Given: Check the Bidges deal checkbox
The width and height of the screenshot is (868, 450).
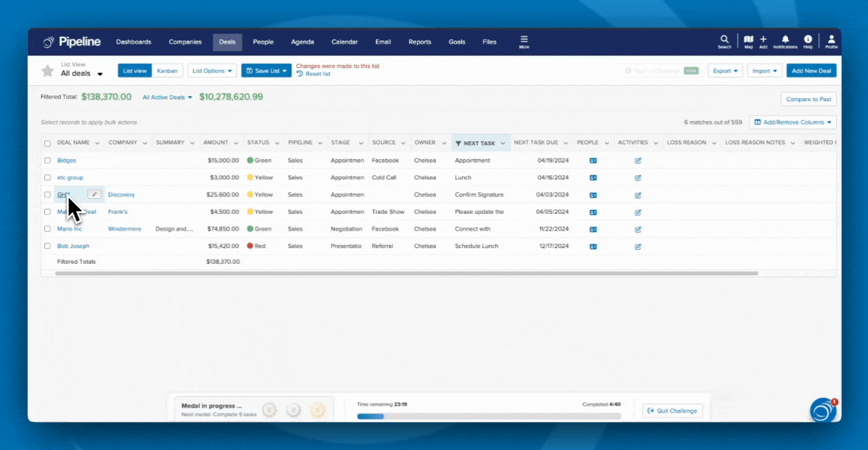Looking at the screenshot, I should pos(47,161).
